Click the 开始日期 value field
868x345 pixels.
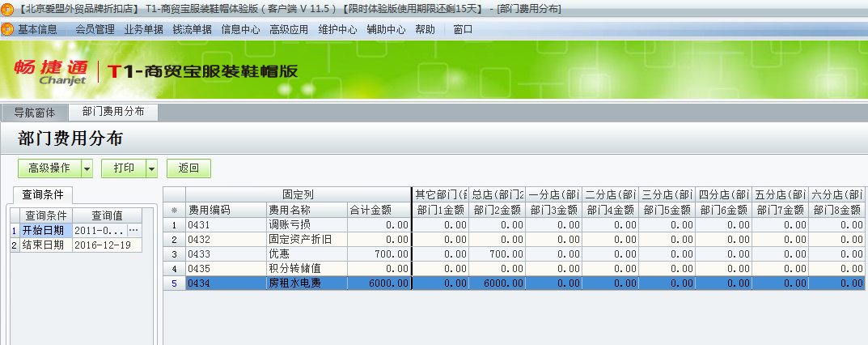coord(100,230)
